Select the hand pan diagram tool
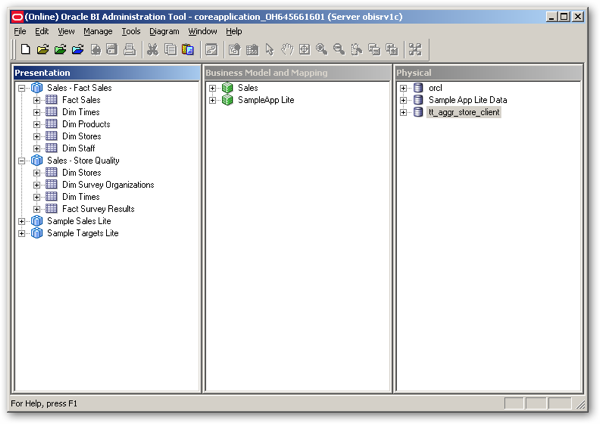Viewport: 600px width, 424px height. point(287,49)
